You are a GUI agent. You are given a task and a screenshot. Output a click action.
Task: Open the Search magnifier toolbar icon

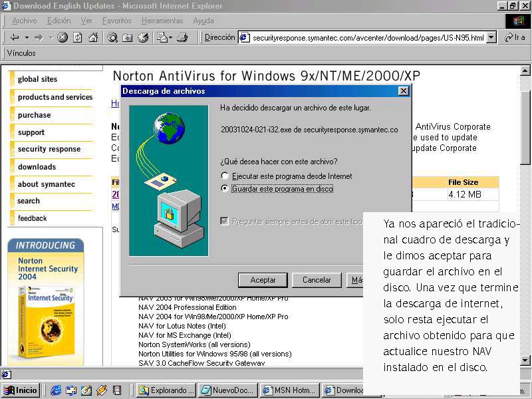[112, 37]
